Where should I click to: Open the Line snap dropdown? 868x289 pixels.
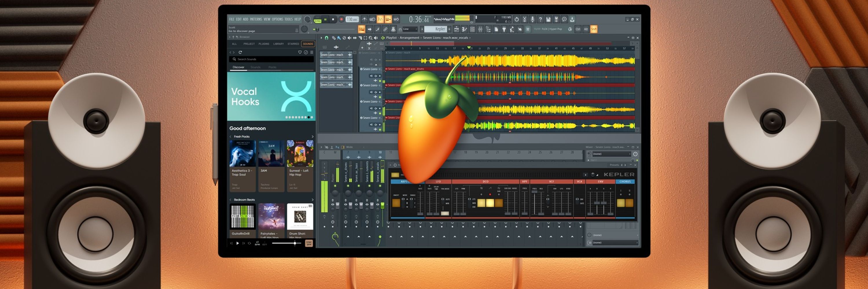tap(410, 29)
